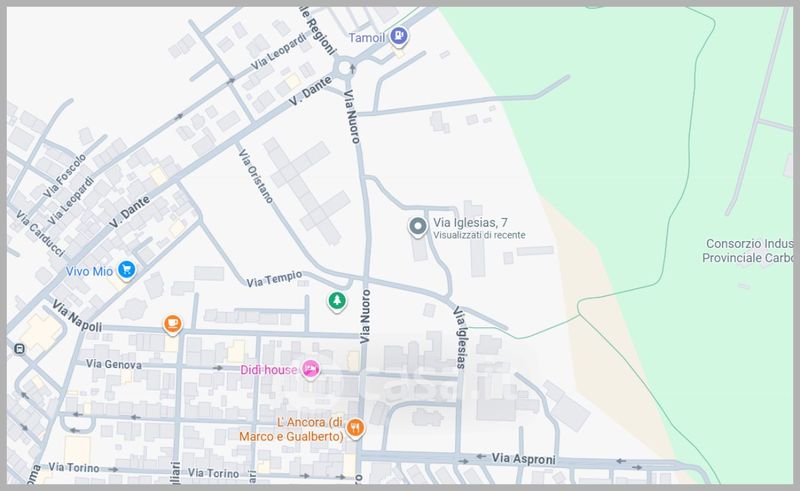Image resolution: width=800 pixels, height=491 pixels.
Task: Select the gray Via Iglesias, 7 location pin
Action: (x=418, y=227)
